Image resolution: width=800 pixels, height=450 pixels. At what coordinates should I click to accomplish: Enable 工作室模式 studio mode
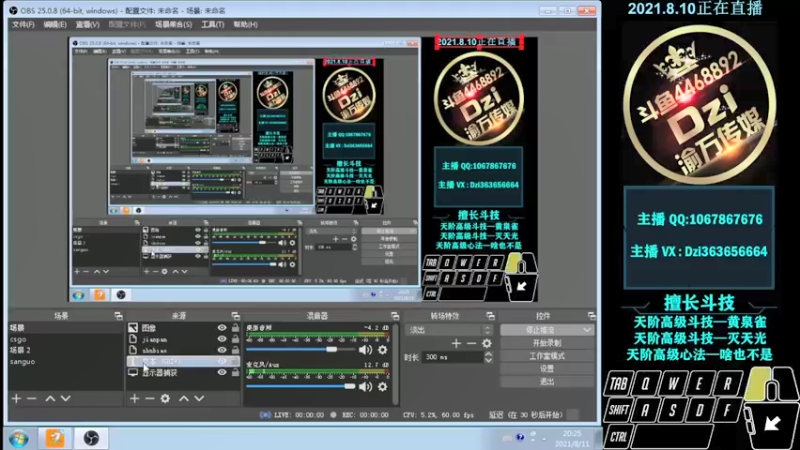click(x=547, y=356)
